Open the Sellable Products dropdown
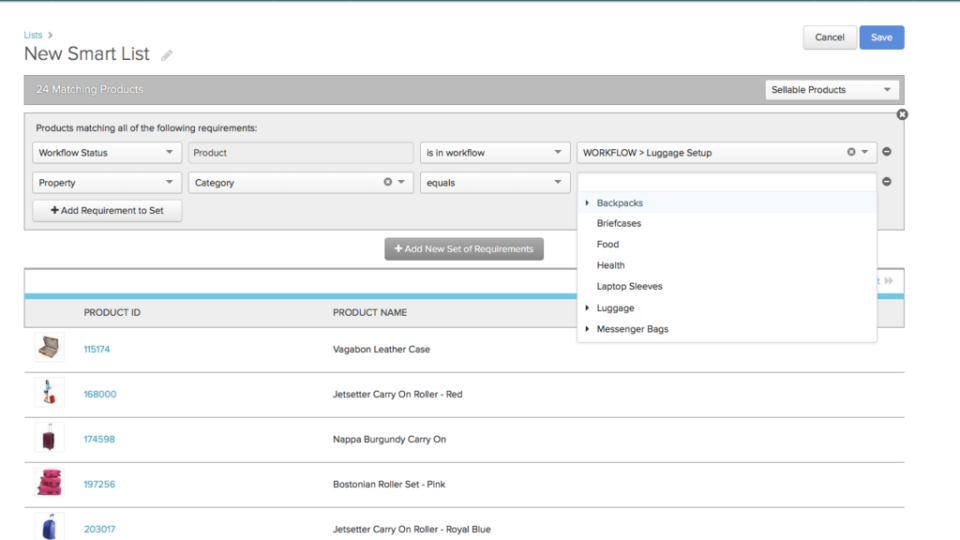This screenshot has width=960, height=540. (831, 89)
